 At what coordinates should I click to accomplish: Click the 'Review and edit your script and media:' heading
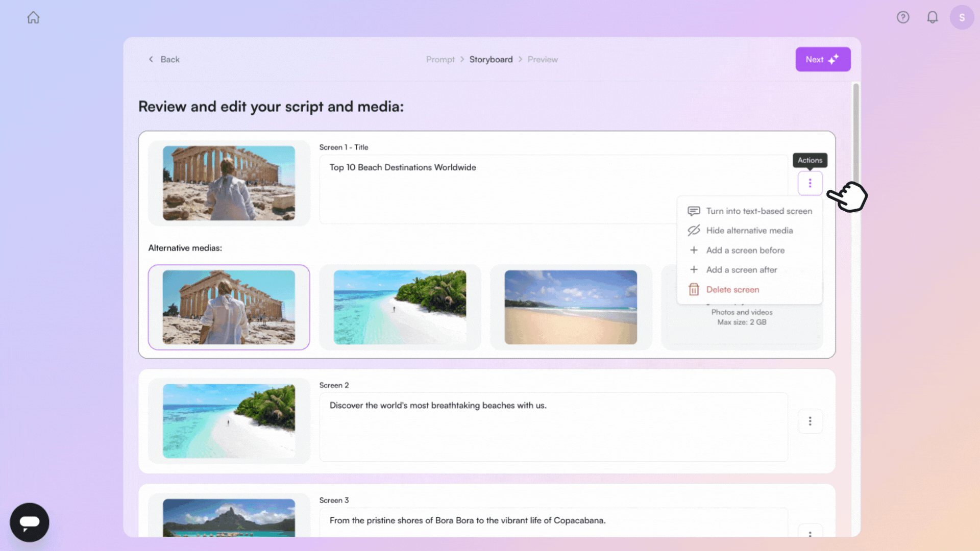[271, 107]
